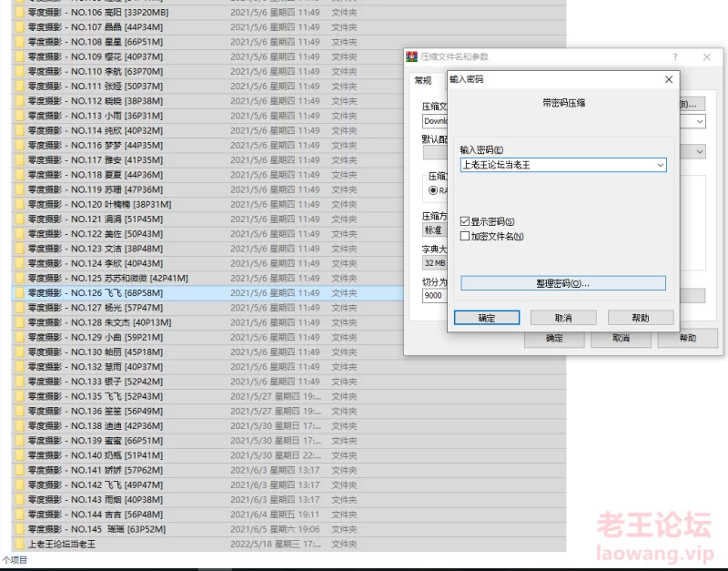
Task: Open the archive name dropdown in the background dialog
Action: pyautogui.click(x=700, y=122)
